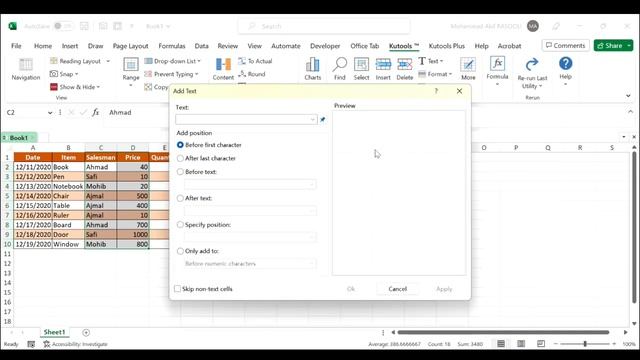Click the To Actual tool
Screen dimensions: 640x360
(256, 61)
